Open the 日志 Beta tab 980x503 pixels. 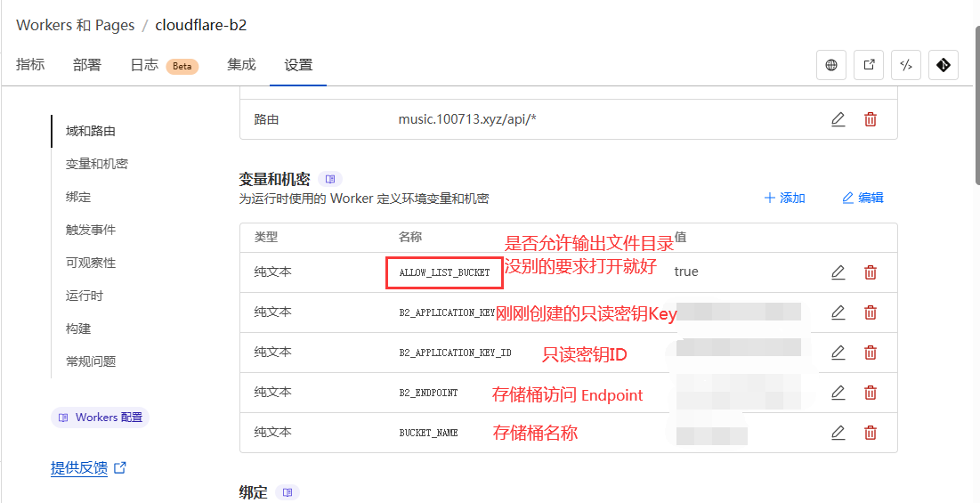[x=164, y=65]
